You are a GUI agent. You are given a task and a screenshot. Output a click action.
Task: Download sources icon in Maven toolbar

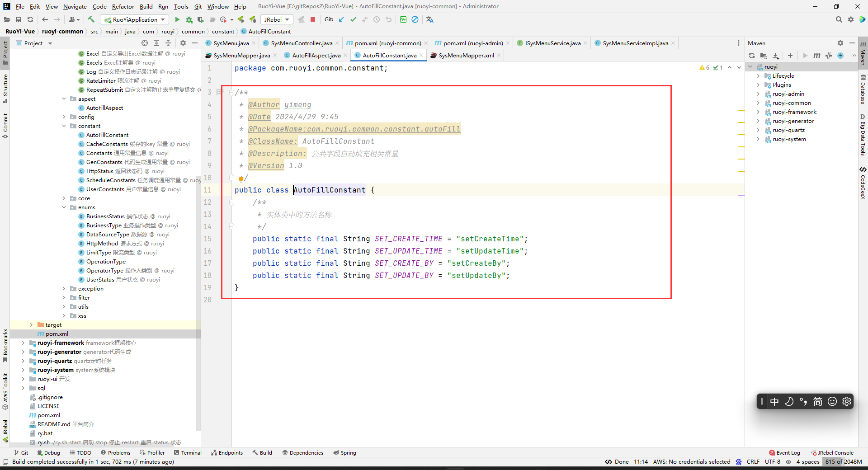click(x=776, y=56)
